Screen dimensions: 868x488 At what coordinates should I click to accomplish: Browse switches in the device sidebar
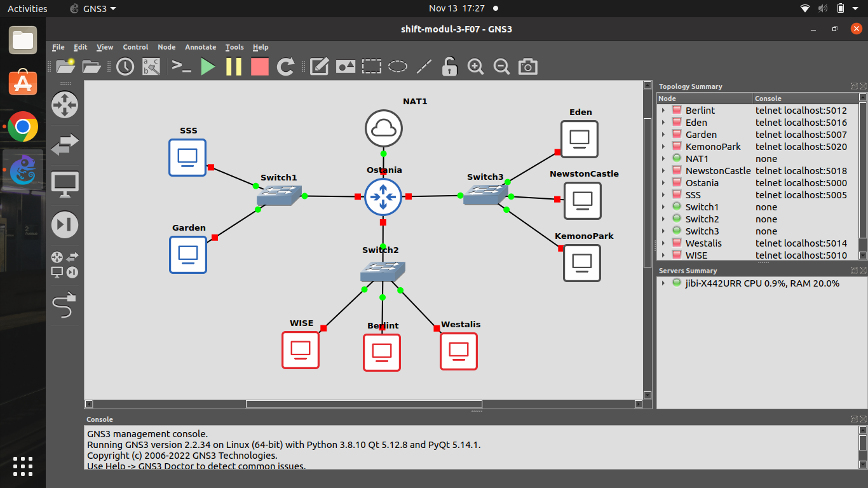(64, 144)
